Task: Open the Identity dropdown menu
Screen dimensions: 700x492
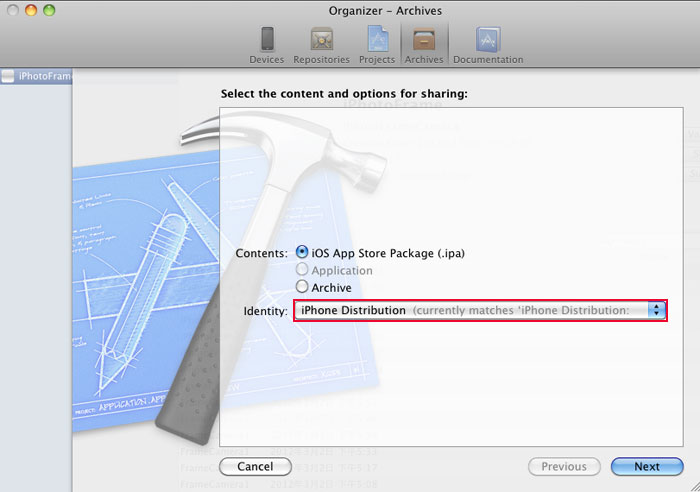Action: click(480, 310)
